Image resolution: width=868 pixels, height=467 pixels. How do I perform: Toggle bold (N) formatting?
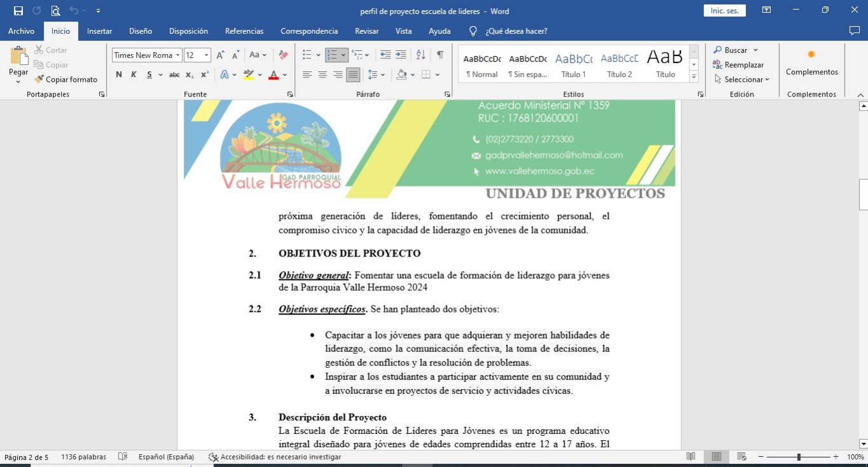point(119,74)
